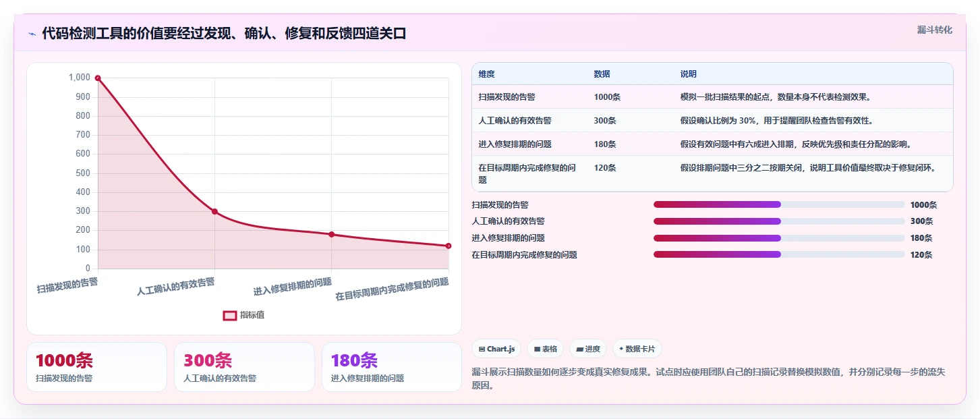980x419 pixels.
Task: Click the 1000条 扫描发现的告警 stat card
Action: [x=96, y=367]
